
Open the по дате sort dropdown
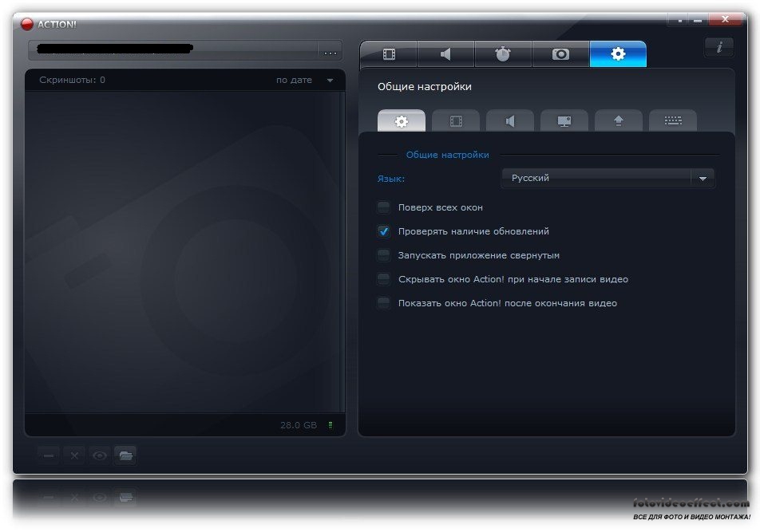tap(305, 81)
